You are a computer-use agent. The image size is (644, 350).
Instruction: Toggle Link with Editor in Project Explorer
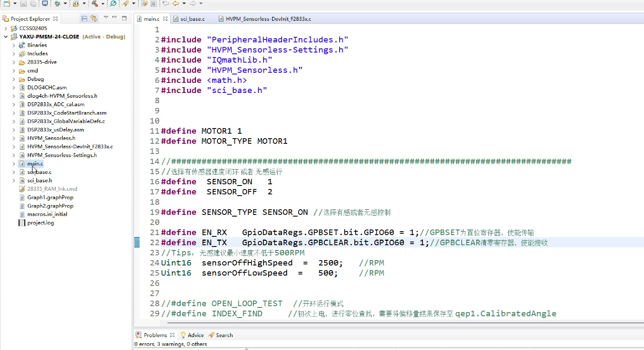94,19
